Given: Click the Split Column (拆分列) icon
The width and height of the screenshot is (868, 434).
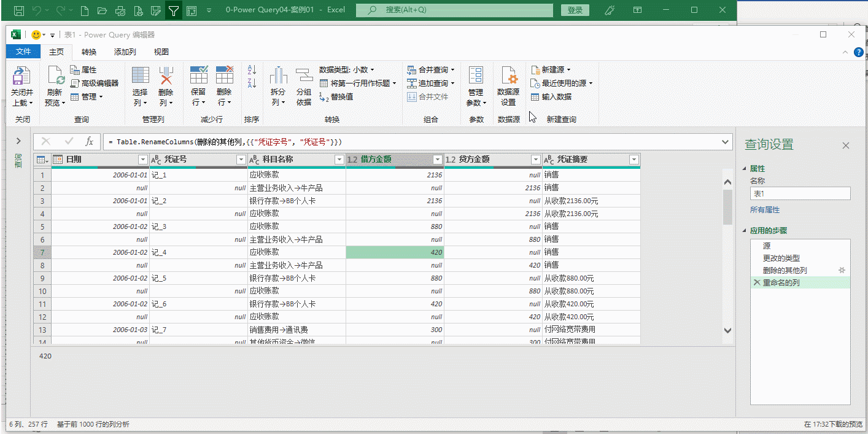Looking at the screenshot, I should (x=278, y=76).
